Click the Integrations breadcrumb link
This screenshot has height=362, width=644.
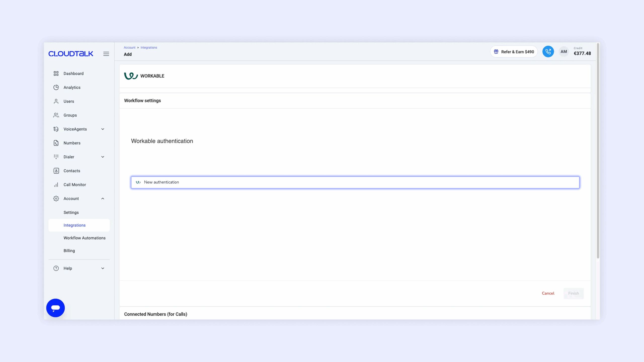149,48
